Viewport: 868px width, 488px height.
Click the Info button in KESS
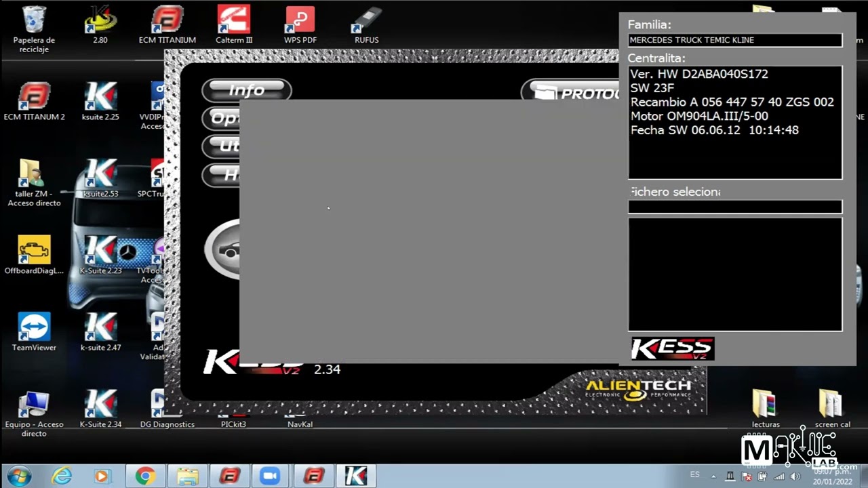(x=247, y=90)
